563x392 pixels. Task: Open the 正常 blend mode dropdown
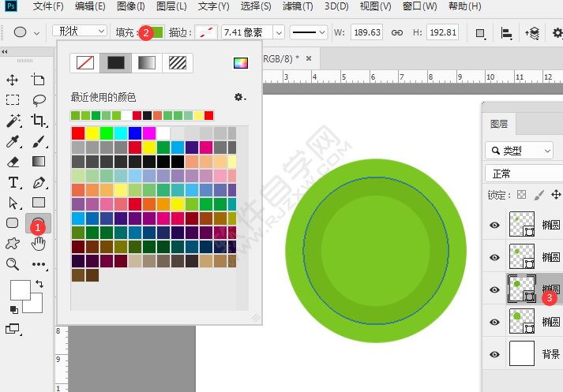click(x=521, y=174)
